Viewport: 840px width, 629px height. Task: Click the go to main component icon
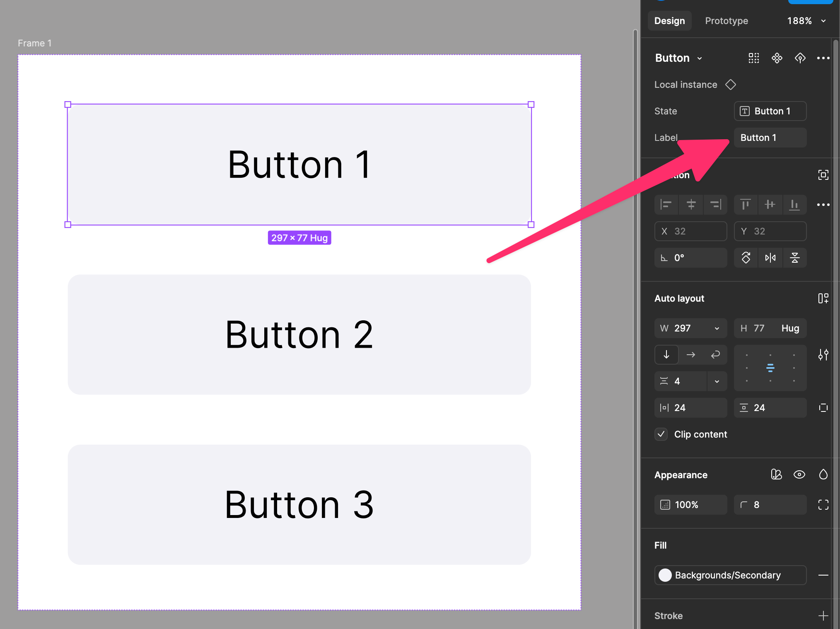click(x=777, y=58)
